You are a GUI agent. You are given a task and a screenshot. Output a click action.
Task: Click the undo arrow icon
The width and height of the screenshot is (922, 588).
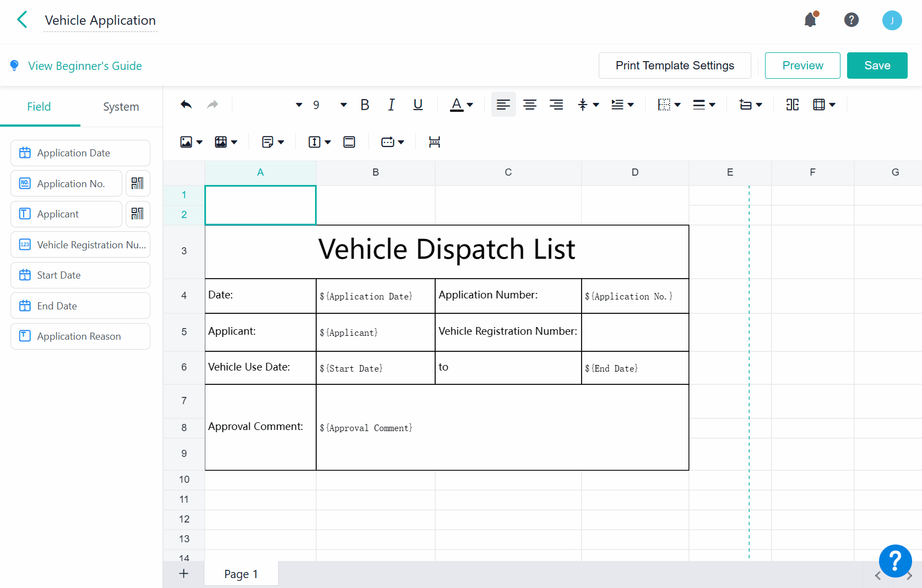[x=186, y=105]
